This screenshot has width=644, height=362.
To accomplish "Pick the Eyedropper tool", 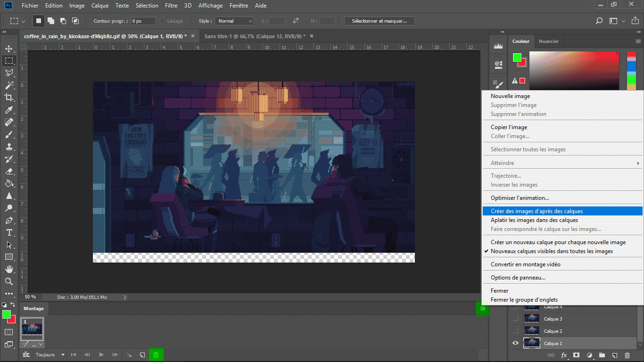I will coord(9,110).
